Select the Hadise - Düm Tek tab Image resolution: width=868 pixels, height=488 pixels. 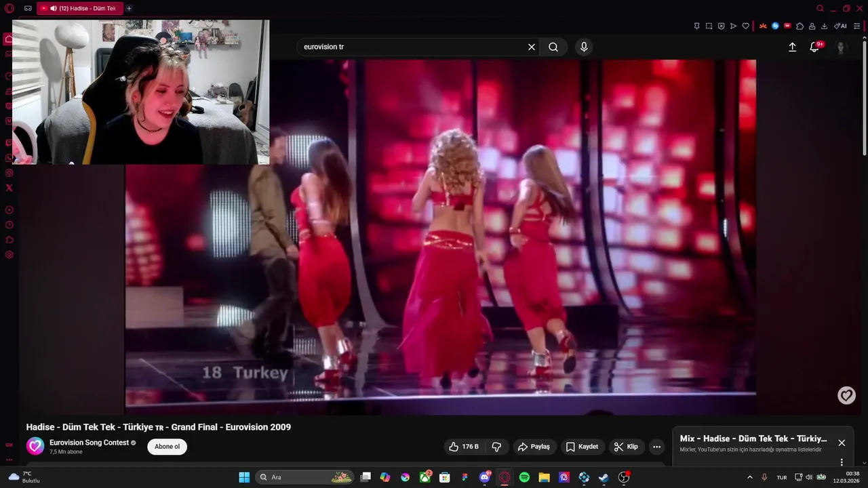(x=79, y=9)
